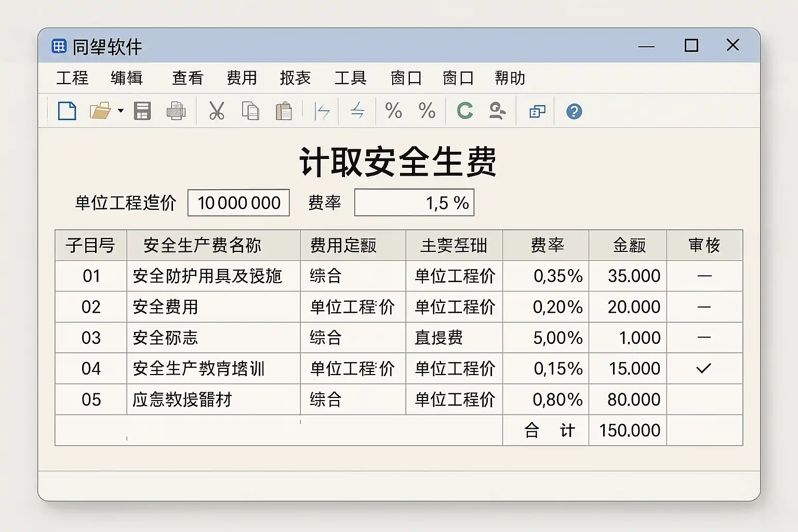Open help via question mark icon
Viewport: 798px width, 532px height.
[x=574, y=112]
